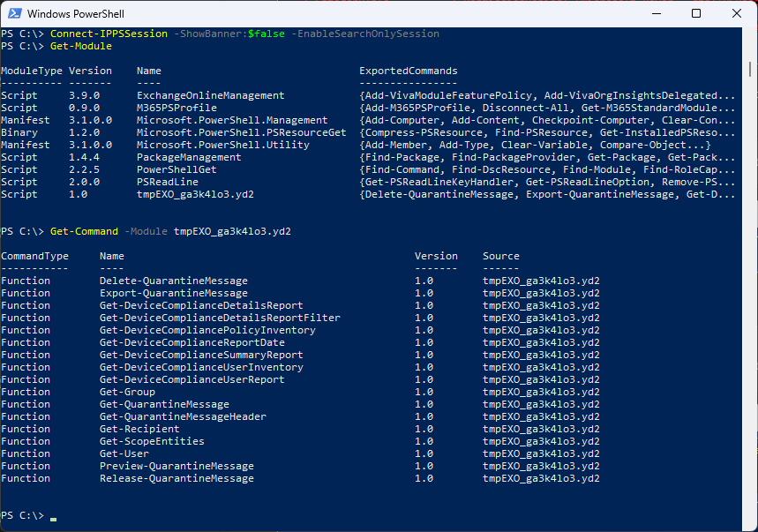Select the Get-ScopeEntities function name
This screenshot has width=758, height=532.
tap(153, 442)
